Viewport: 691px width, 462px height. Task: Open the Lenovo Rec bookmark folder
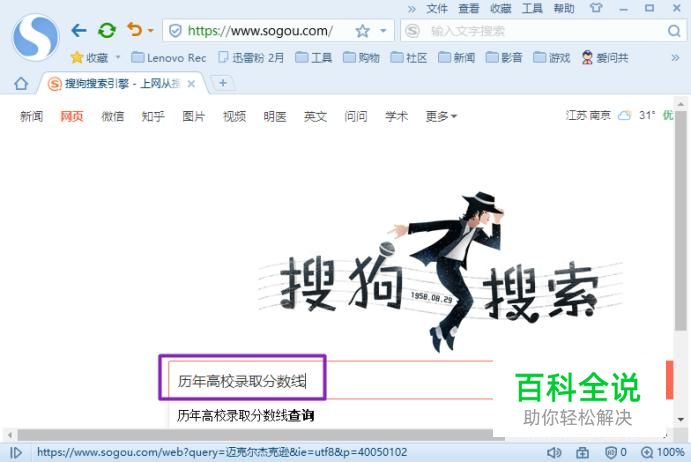point(169,58)
